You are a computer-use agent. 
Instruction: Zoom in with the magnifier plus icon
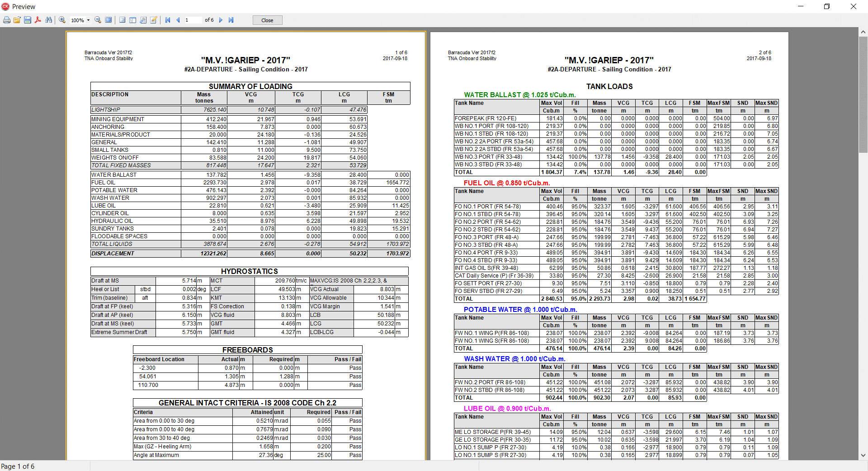tap(62, 20)
